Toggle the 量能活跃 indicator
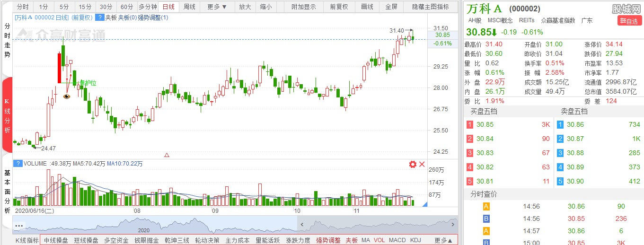The image size is (644, 245). coord(268,240)
